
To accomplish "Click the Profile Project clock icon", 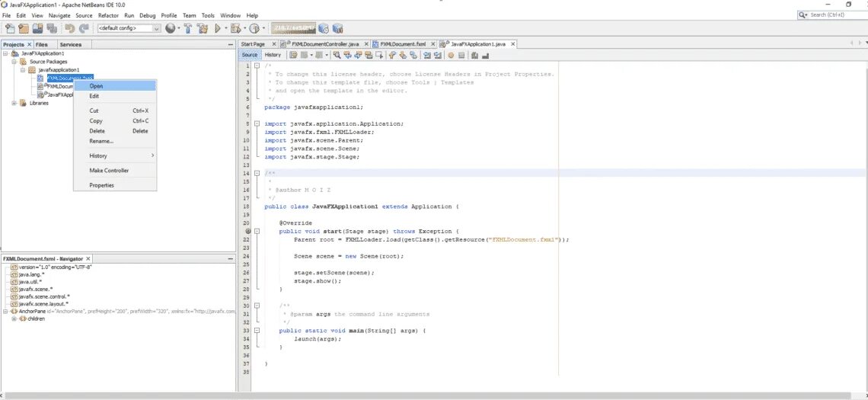I will point(254,28).
